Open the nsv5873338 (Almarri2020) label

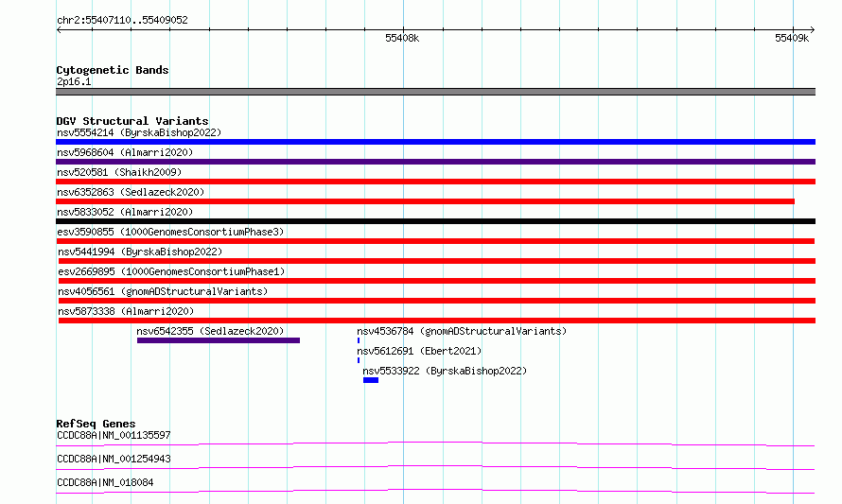tap(126, 311)
